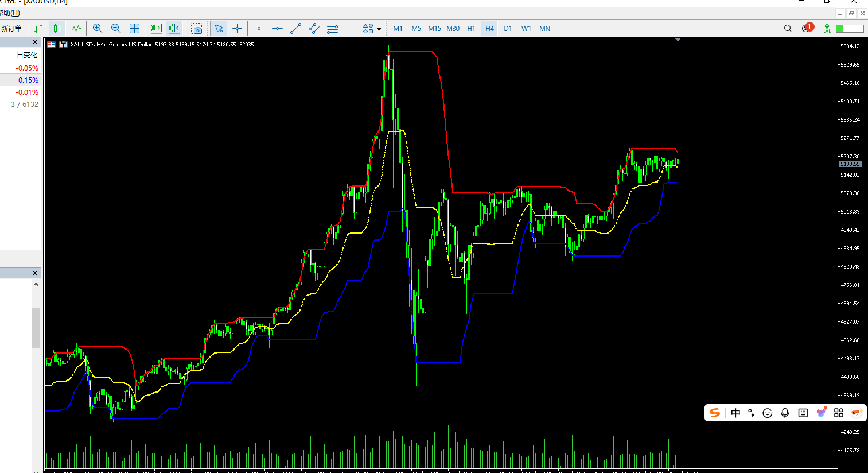Switch timeframe to H1
Viewport: 868px width, 473px height.
coord(471,28)
